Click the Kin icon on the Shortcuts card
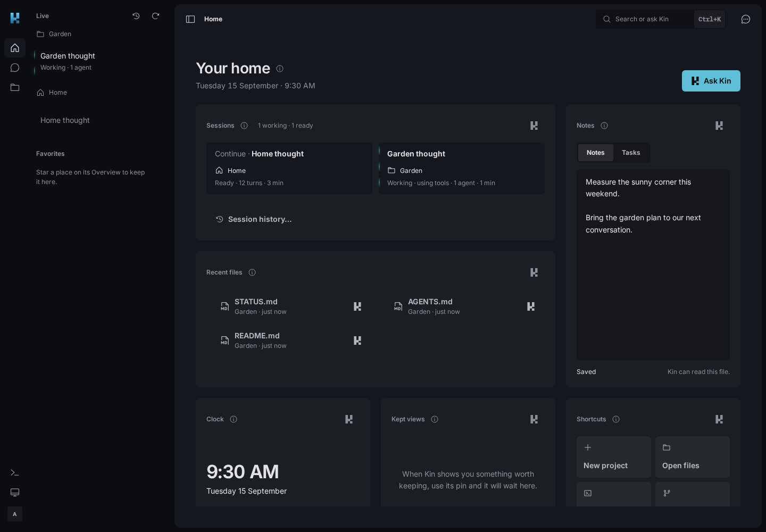The width and height of the screenshot is (766, 532). pos(719,419)
